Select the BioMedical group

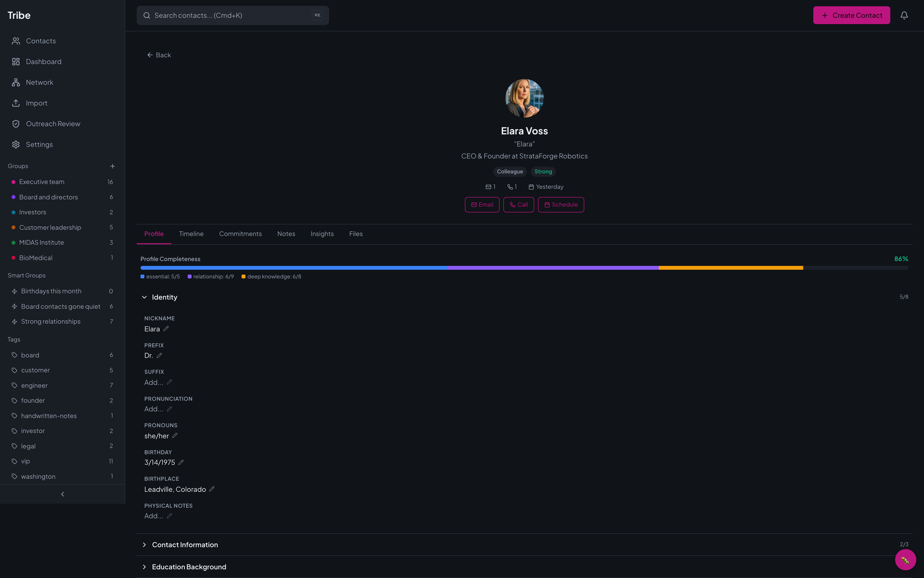[63, 258]
